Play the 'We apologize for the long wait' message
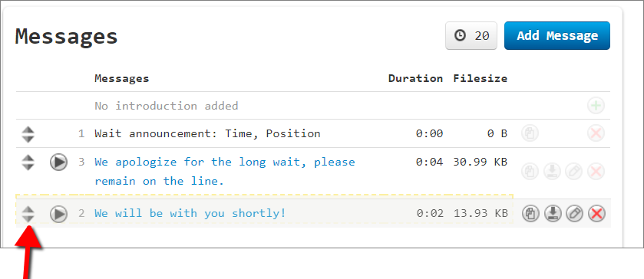The image size is (644, 279). click(59, 162)
